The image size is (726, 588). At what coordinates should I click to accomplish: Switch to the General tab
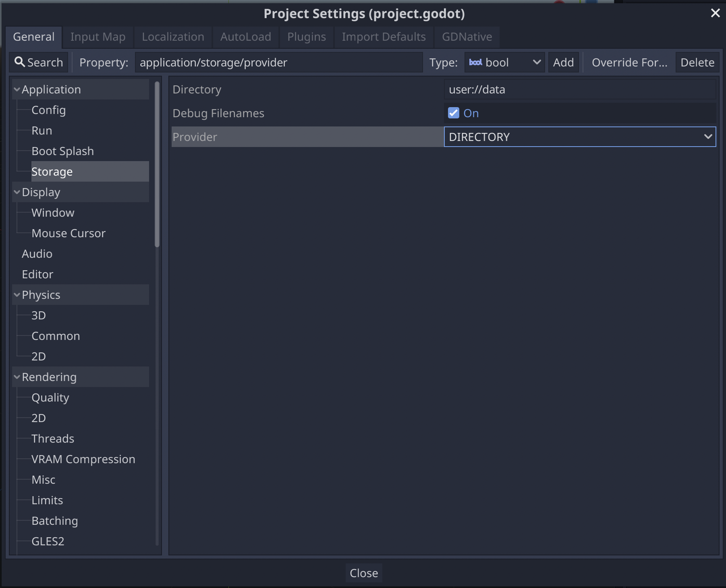[34, 37]
